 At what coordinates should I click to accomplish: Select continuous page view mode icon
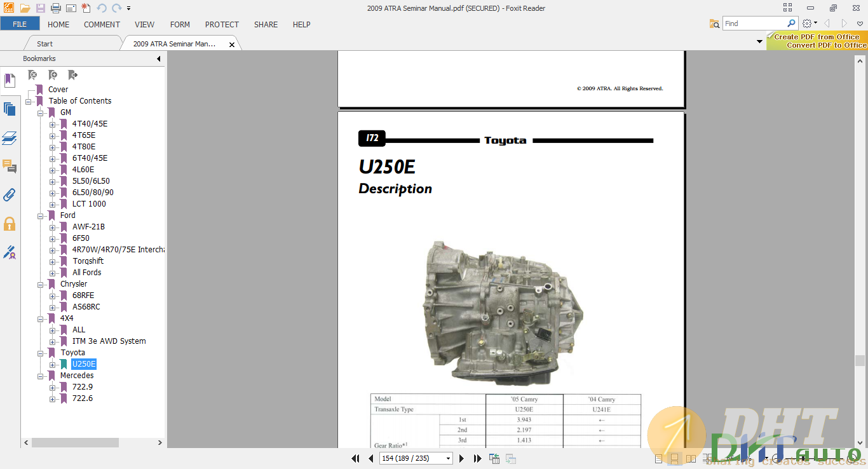pyautogui.click(x=675, y=459)
